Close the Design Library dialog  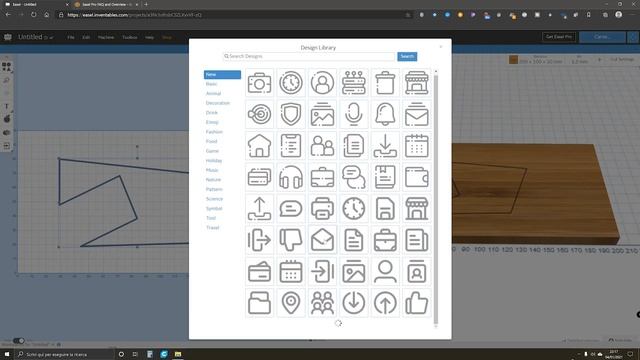(x=440, y=47)
